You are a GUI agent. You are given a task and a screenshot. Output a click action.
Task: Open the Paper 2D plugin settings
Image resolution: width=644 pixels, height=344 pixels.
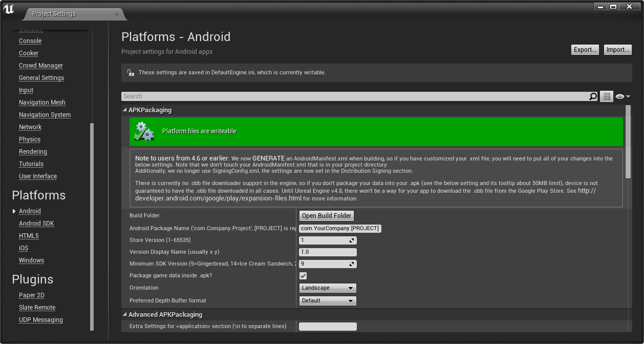pyautogui.click(x=32, y=295)
